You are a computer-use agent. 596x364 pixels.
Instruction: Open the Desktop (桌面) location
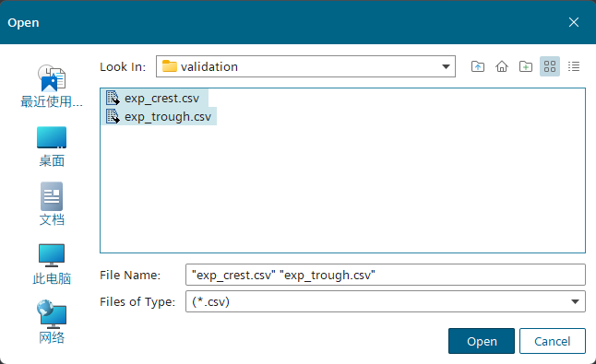click(52, 147)
